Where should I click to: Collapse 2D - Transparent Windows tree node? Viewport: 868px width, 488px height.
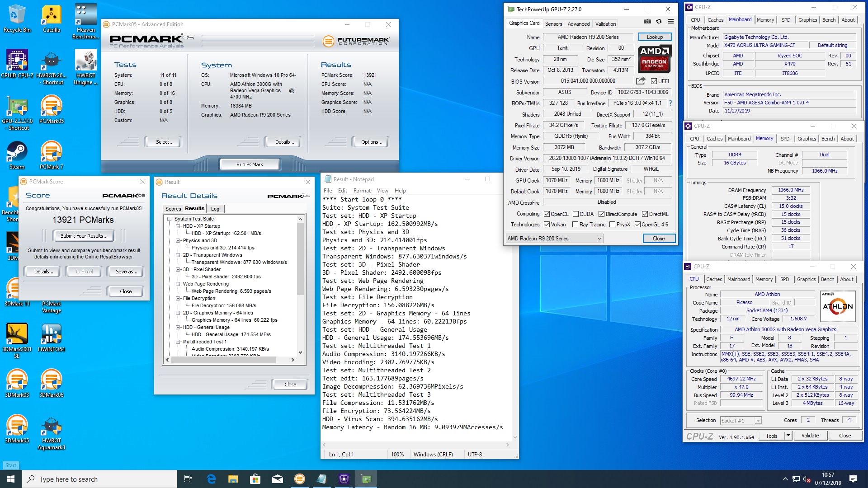(178, 255)
